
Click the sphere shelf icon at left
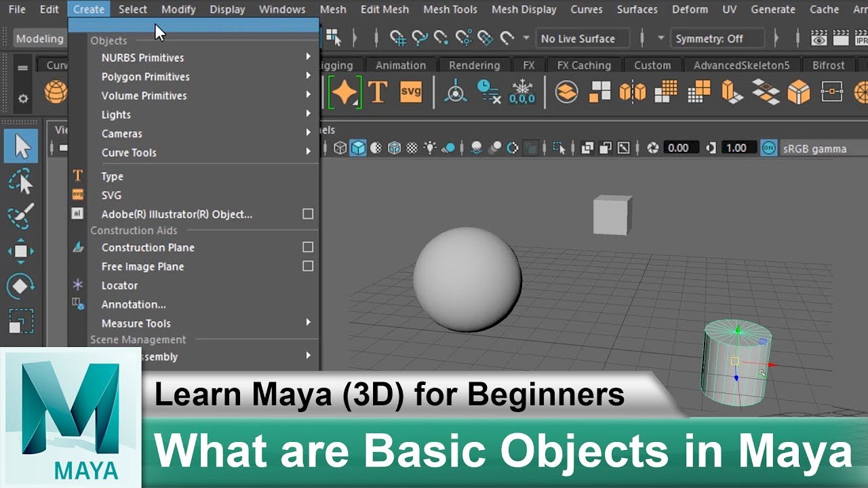56,91
